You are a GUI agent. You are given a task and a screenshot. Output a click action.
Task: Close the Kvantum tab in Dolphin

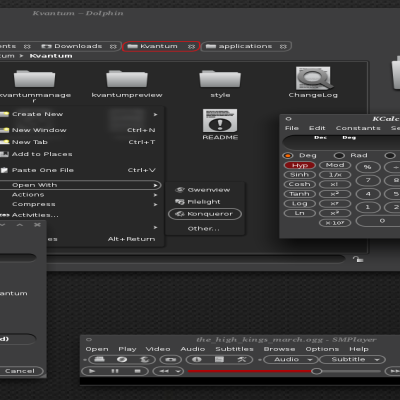point(191,47)
